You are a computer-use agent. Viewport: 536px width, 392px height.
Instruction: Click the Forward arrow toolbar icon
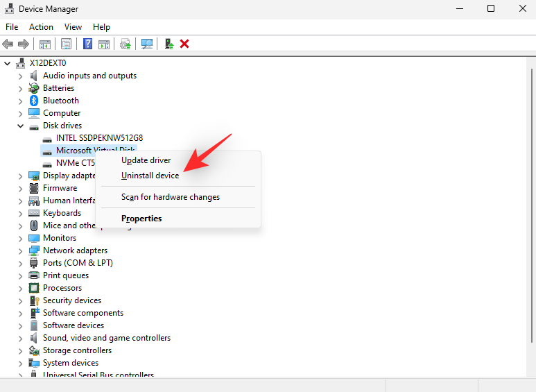24,44
